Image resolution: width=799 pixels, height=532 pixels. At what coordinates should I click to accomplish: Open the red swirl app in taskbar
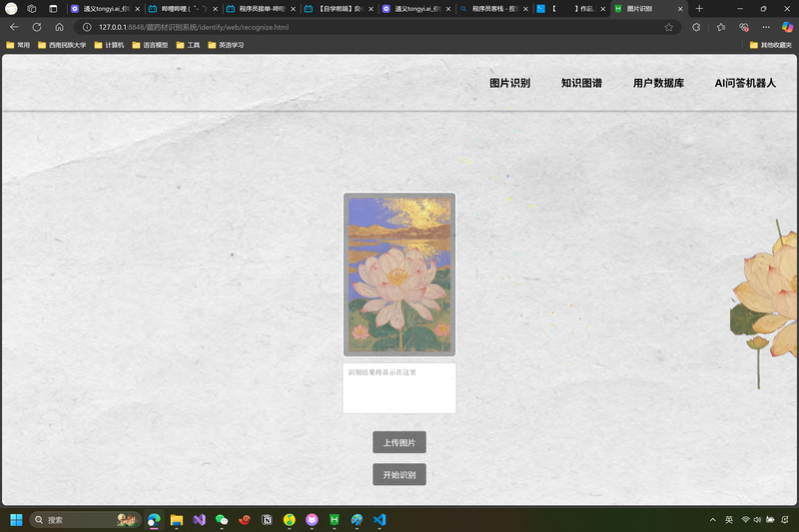(x=244, y=520)
